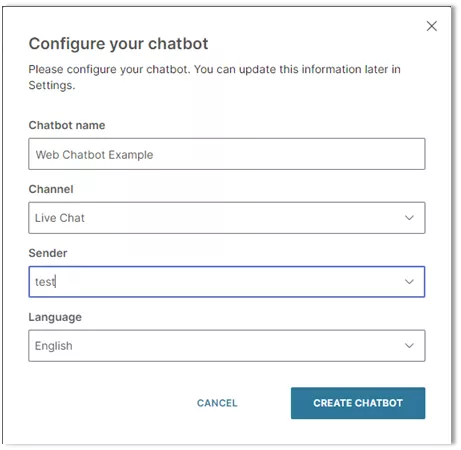The image size is (461, 450).
Task: Focus the Chatbot name input field
Action: (x=227, y=154)
